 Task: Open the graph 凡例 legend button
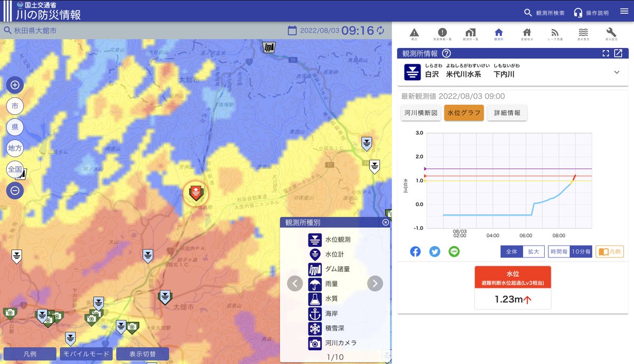pyautogui.click(x=610, y=252)
